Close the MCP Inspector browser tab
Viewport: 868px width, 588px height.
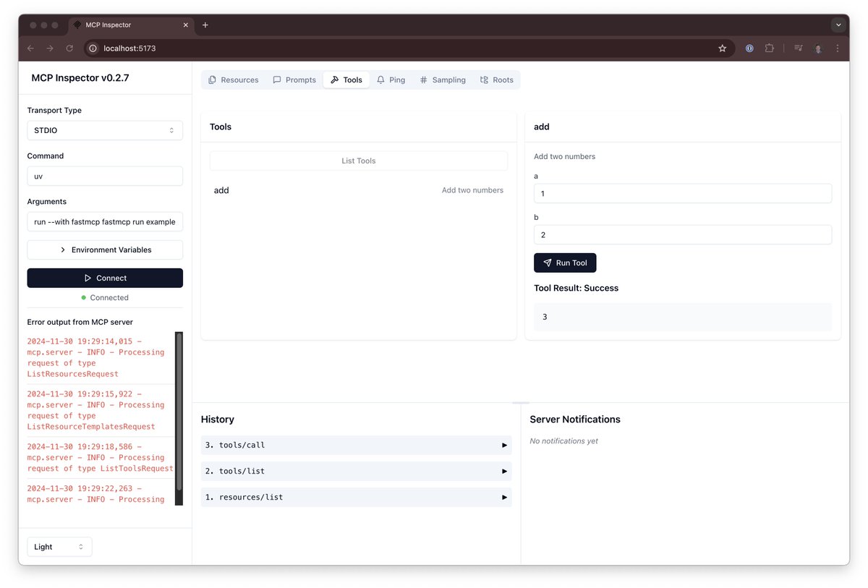click(185, 25)
